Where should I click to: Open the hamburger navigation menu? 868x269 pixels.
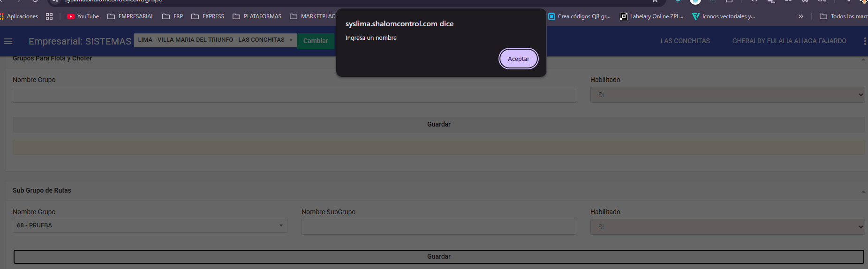(8, 41)
